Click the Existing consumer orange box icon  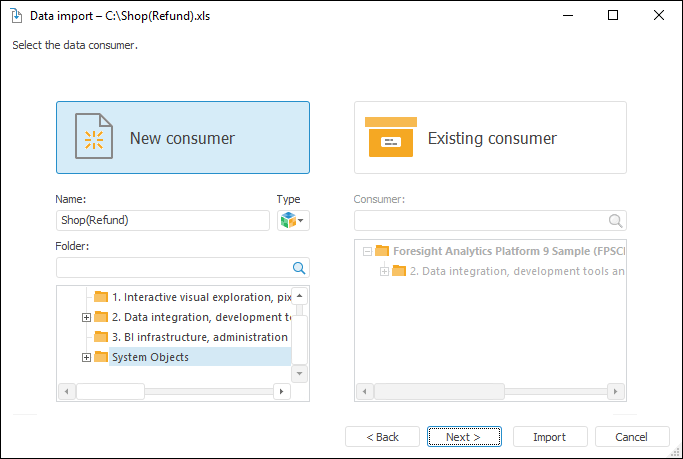pos(390,138)
